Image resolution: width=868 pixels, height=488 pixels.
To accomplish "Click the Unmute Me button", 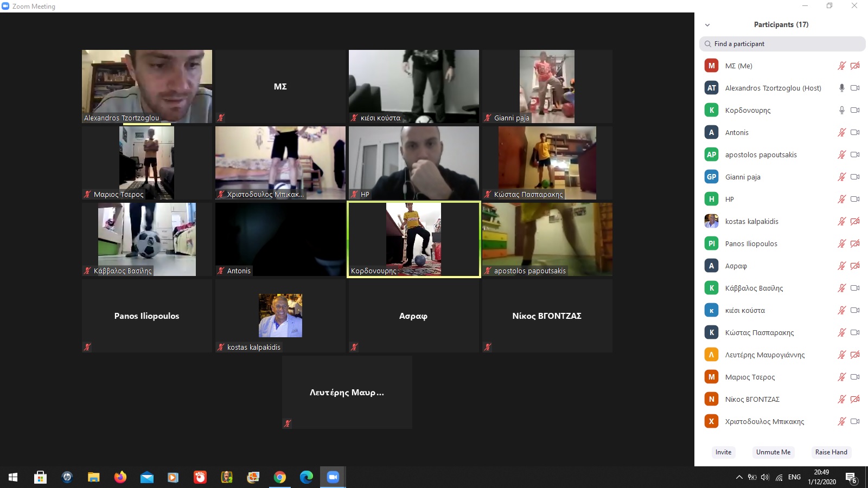I will pos(773,452).
